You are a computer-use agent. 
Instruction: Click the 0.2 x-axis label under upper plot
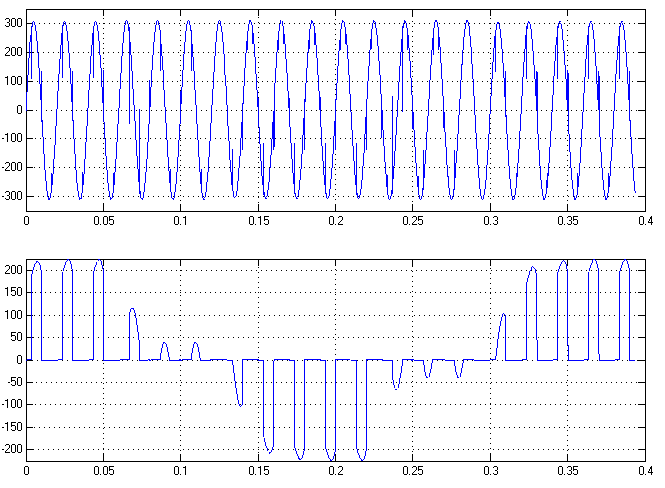click(x=336, y=221)
